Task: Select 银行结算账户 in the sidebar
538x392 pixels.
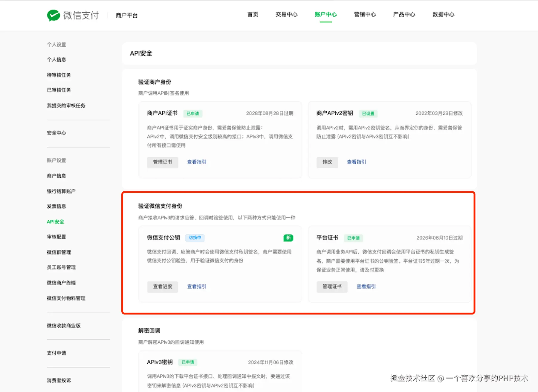Action: [61, 191]
